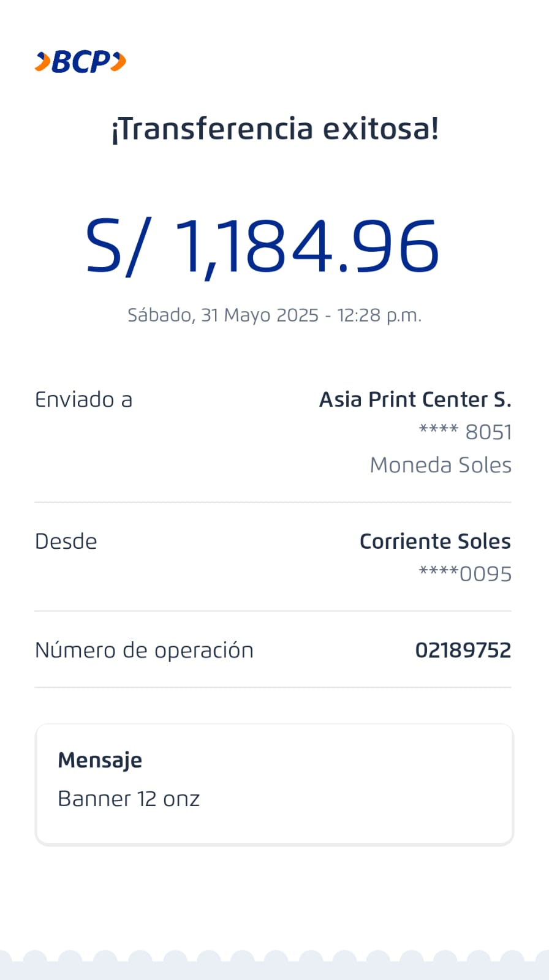
Task: Tap the "¡Transferencia exitosa!" heading
Action: pyautogui.click(x=274, y=129)
